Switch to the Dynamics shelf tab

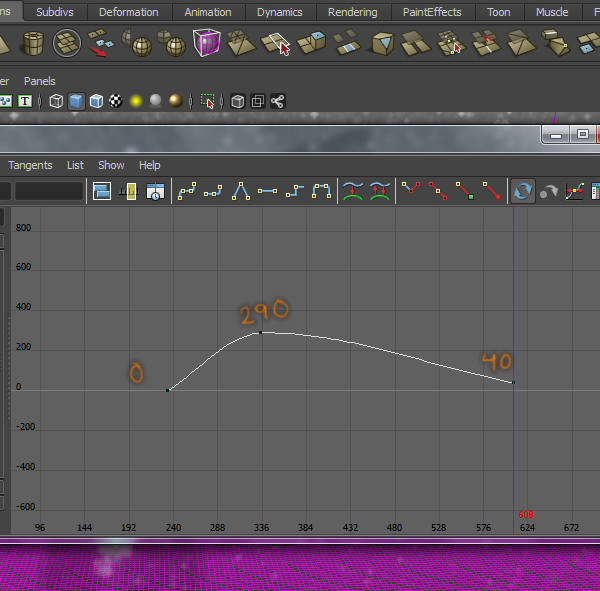[x=279, y=12]
